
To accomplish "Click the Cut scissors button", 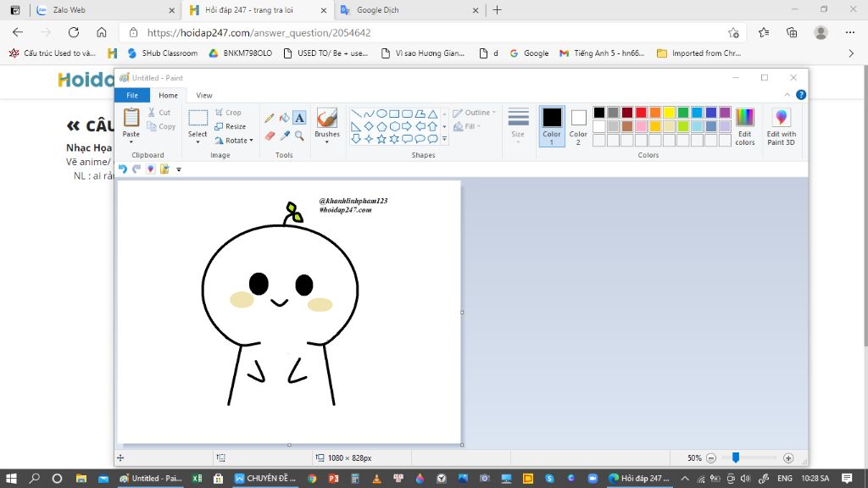I will (x=159, y=113).
